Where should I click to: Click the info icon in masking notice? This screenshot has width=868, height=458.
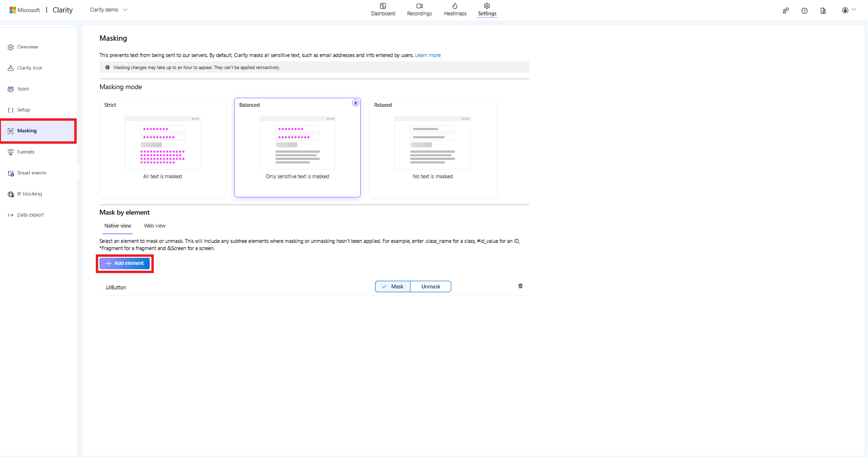[107, 68]
